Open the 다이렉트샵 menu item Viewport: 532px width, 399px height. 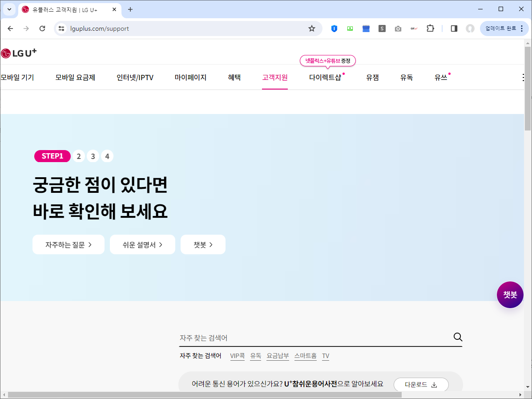point(327,77)
